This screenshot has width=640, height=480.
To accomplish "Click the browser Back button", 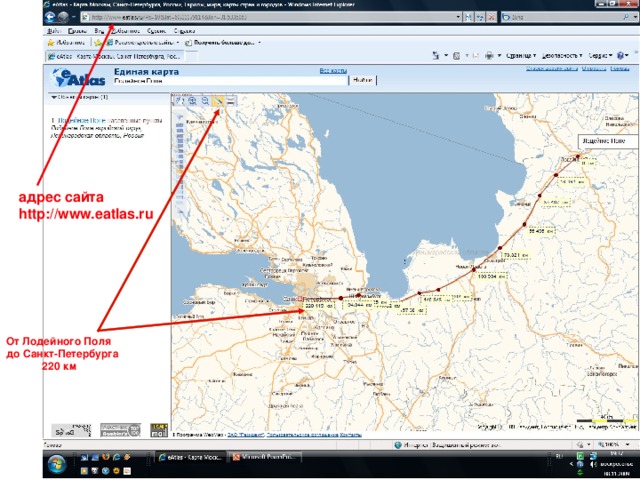I will pyautogui.click(x=51, y=18).
